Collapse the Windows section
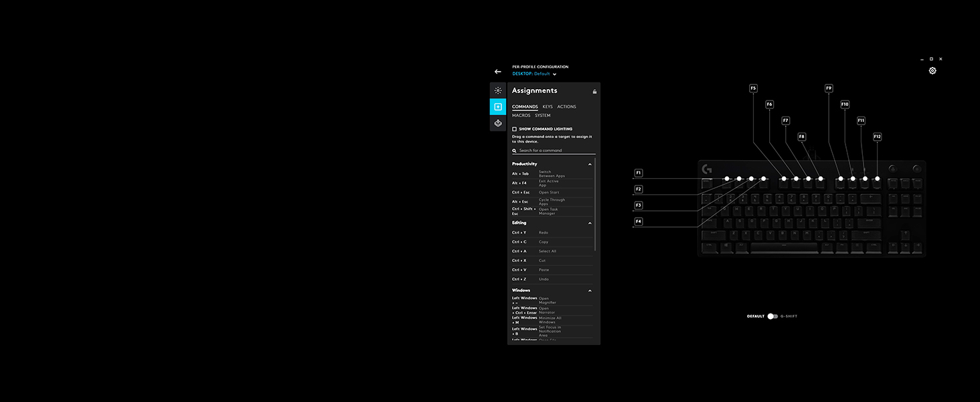This screenshot has height=402, width=980. pos(590,291)
